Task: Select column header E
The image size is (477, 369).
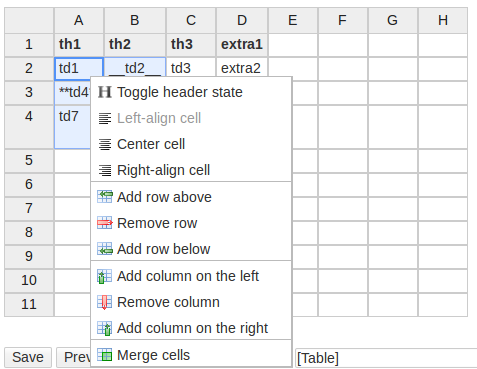Action: pos(293,21)
